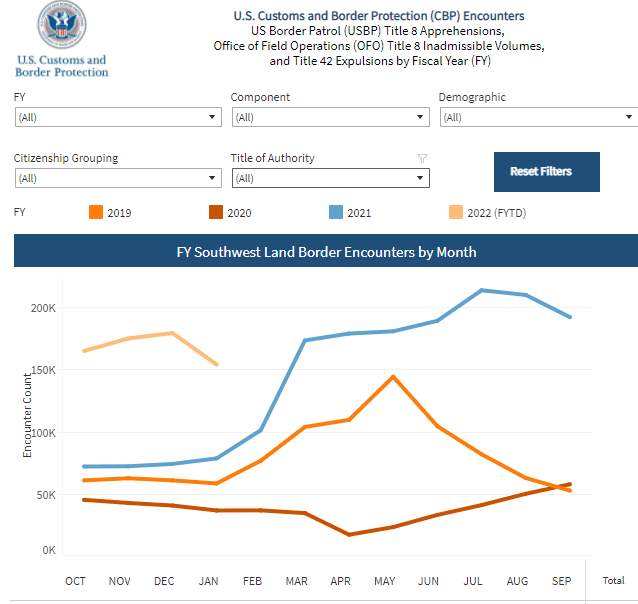Open the Citizenship Grouping dropdown
The width and height of the screenshot is (638, 604).
[x=118, y=178]
